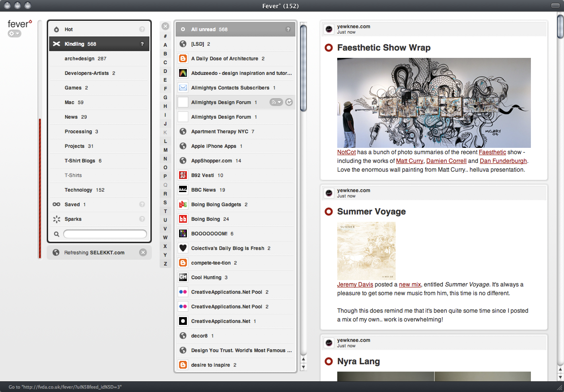Click the Blogger favicon for A Daily Dose of Architecture
The height and width of the screenshot is (392, 564).
coord(183,58)
